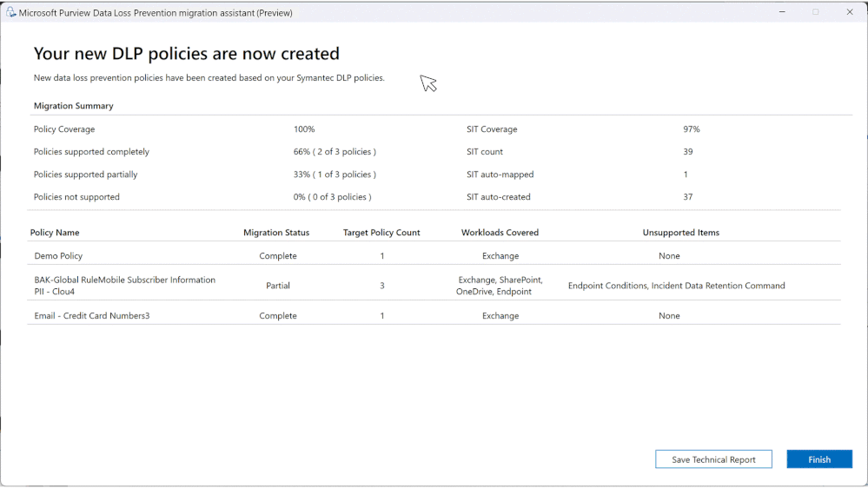
Task: Click the grayed maximize window button
Action: tap(815, 11)
